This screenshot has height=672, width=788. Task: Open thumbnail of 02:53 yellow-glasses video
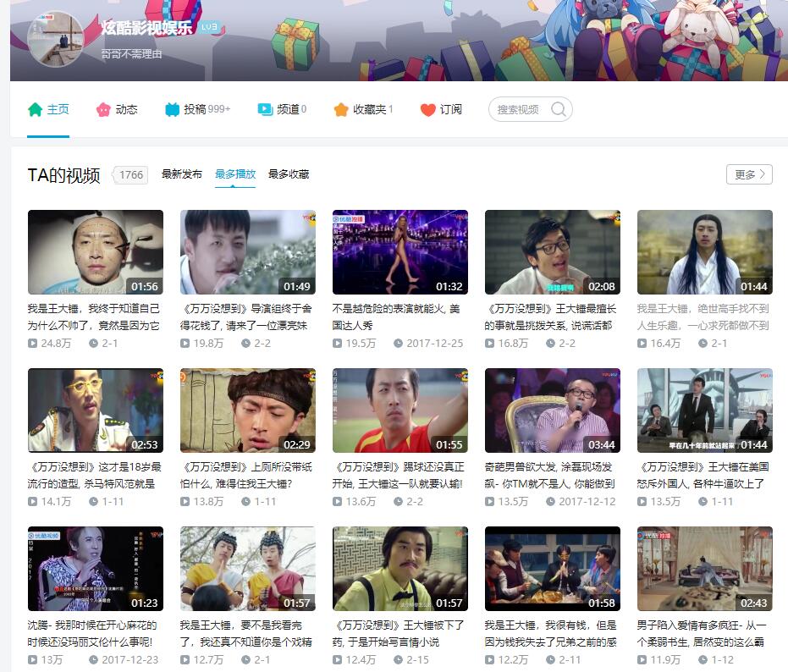[96, 410]
